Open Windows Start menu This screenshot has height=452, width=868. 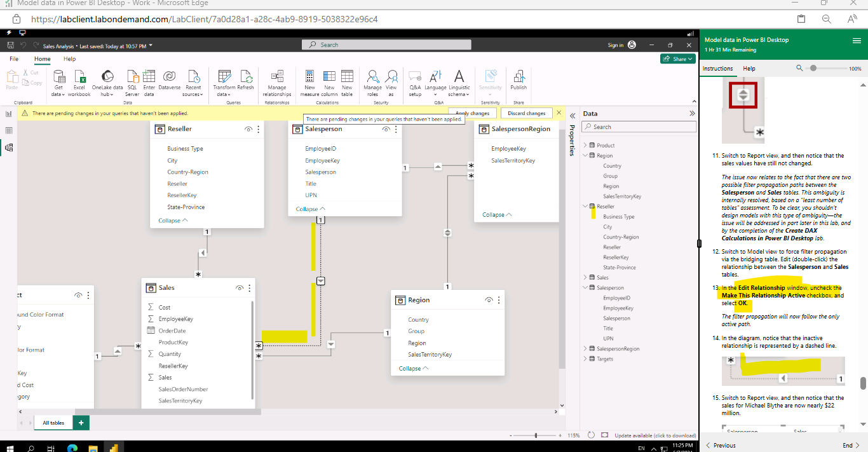(11, 448)
